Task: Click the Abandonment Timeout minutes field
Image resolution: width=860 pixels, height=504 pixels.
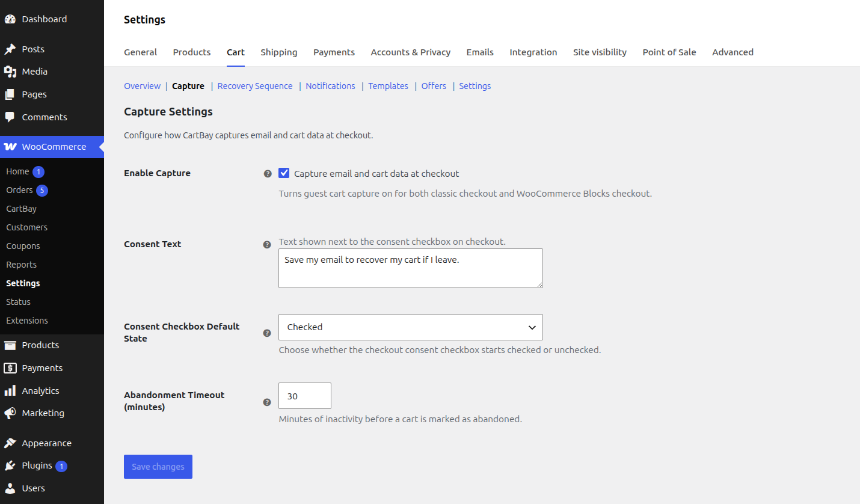Action: click(x=305, y=396)
